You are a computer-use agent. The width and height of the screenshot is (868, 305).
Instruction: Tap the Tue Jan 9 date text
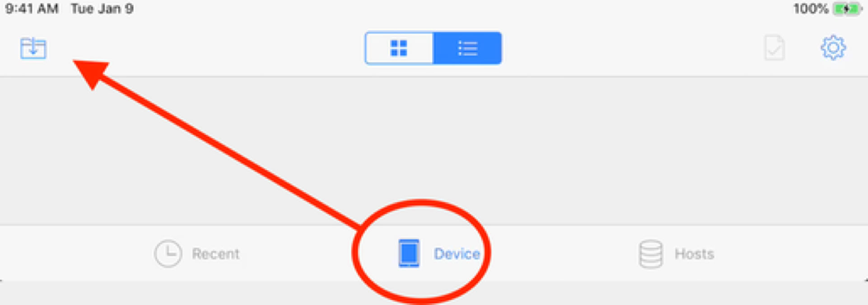point(102,9)
